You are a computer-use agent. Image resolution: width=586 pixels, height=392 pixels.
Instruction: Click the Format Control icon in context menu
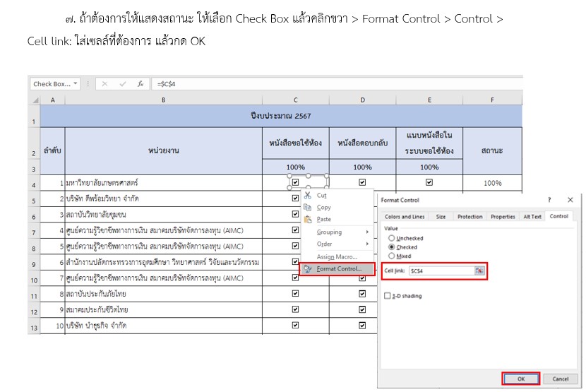308,269
